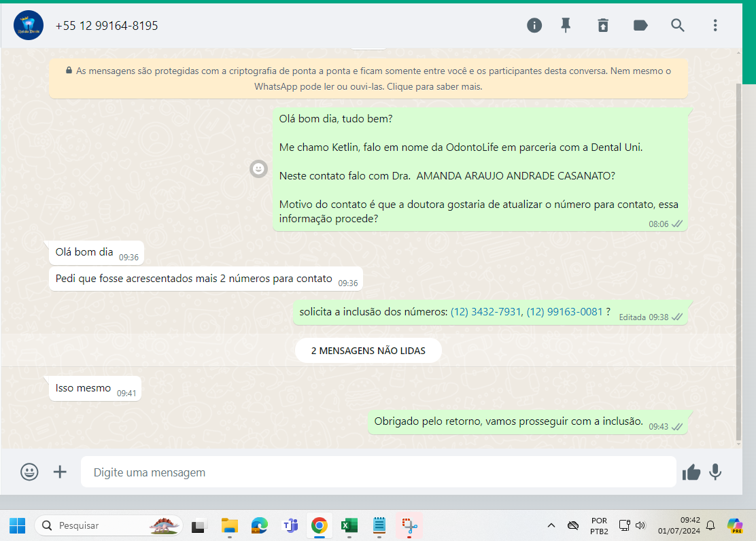Image resolution: width=756 pixels, height=541 pixels.
Task: Pin this conversation with the pin icon
Action: tap(566, 25)
